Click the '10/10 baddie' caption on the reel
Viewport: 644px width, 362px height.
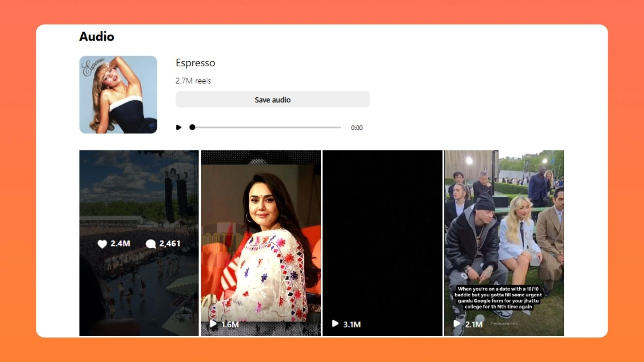(498, 298)
